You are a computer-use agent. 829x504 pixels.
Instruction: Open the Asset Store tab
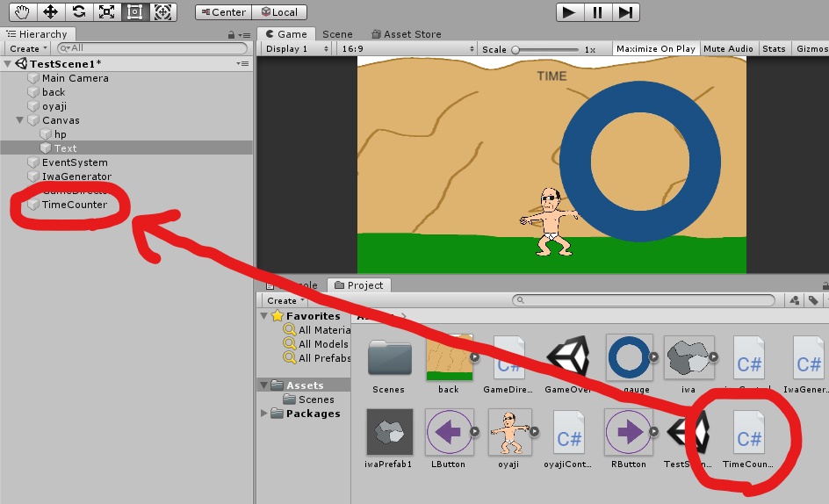tap(406, 34)
